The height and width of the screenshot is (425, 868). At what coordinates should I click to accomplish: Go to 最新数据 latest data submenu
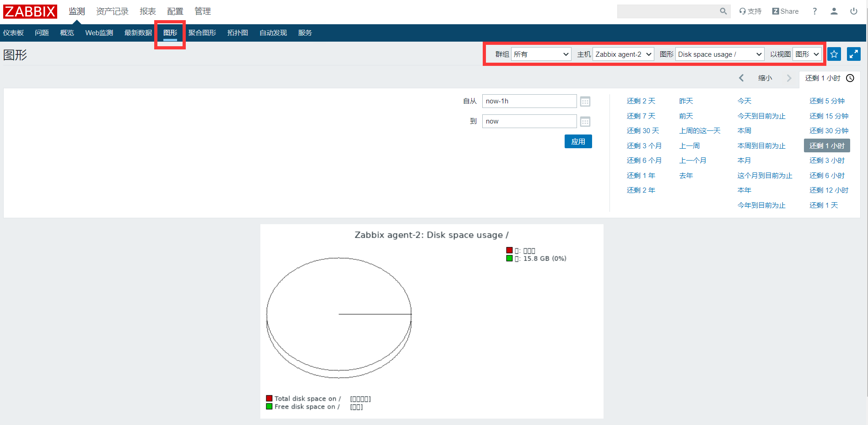click(x=138, y=33)
